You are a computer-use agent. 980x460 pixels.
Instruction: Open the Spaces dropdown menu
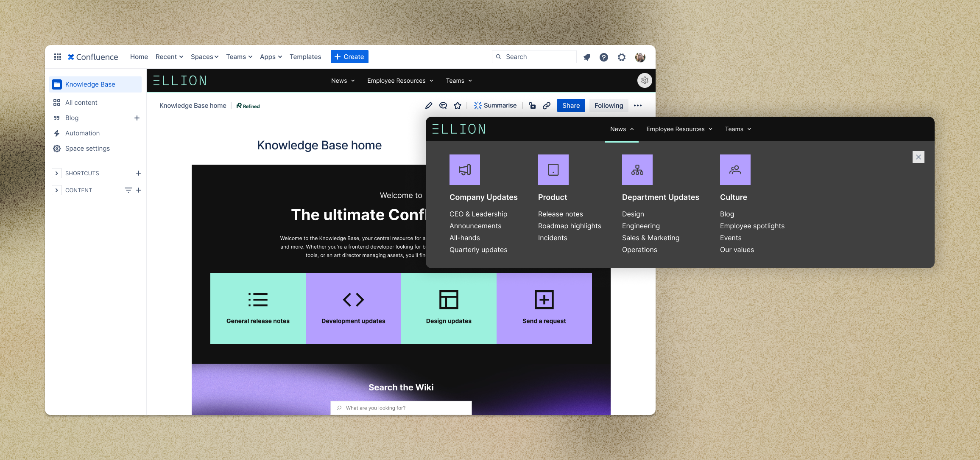point(204,57)
